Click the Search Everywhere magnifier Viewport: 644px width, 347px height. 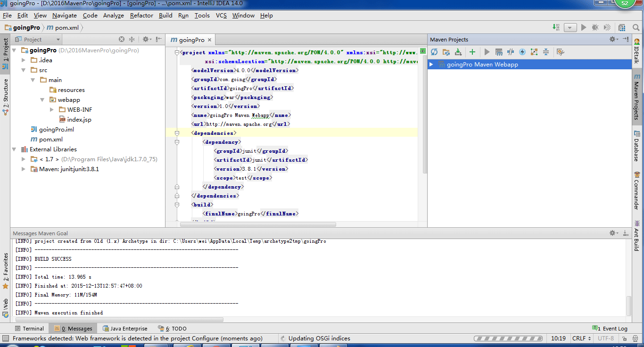pos(636,28)
